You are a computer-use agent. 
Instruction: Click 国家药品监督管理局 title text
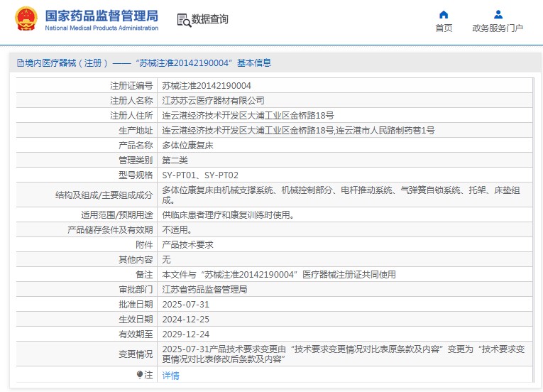click(x=102, y=16)
